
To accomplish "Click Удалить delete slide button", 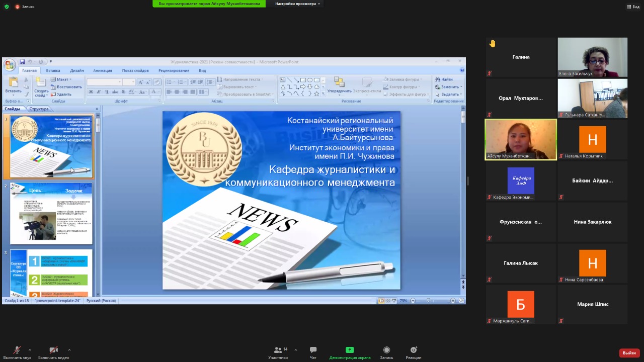I will pos(61,94).
